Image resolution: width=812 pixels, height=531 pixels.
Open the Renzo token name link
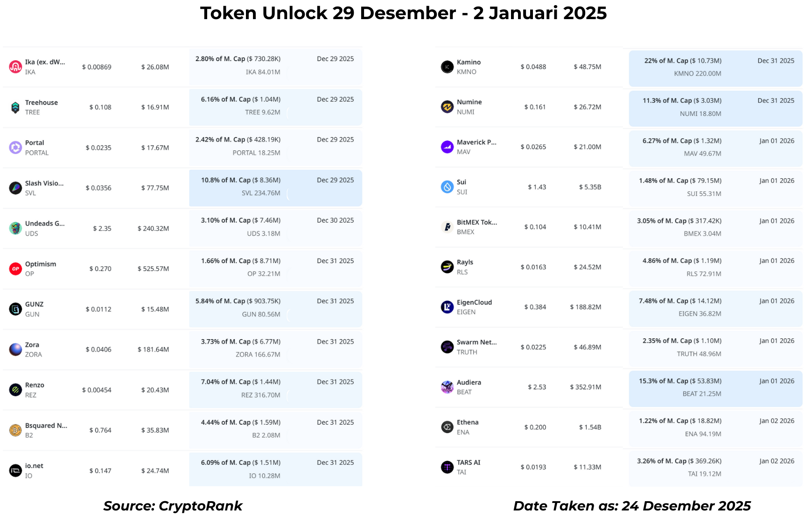click(35, 385)
